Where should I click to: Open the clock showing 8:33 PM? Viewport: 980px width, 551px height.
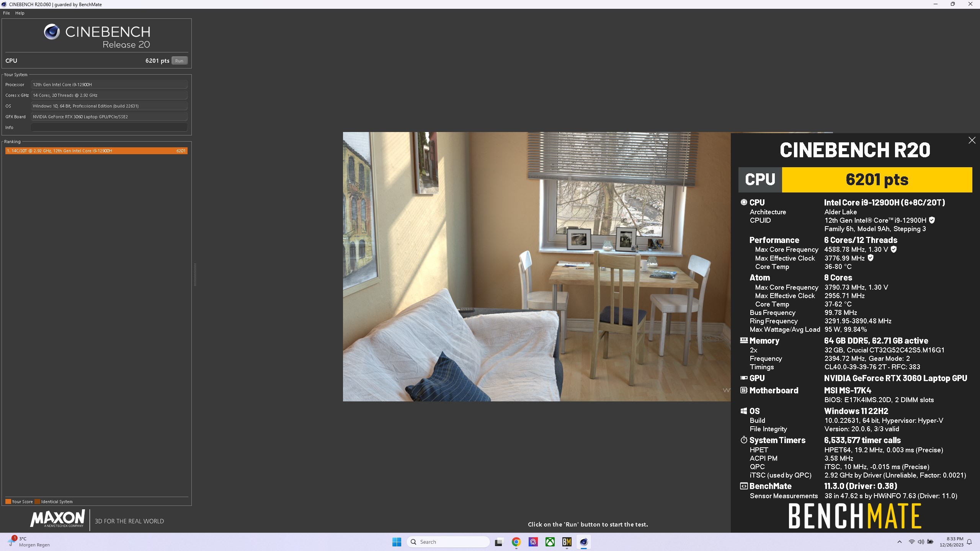point(951,542)
